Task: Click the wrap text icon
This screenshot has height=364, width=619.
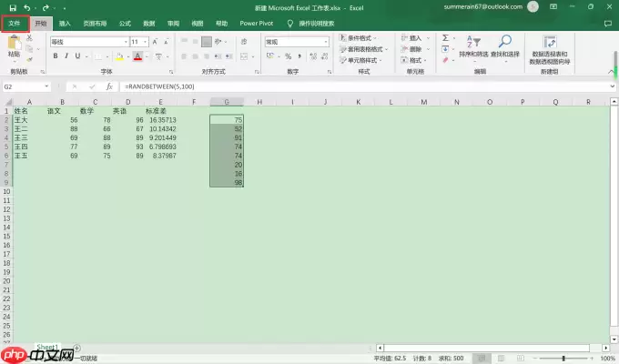Action: tap(244, 42)
